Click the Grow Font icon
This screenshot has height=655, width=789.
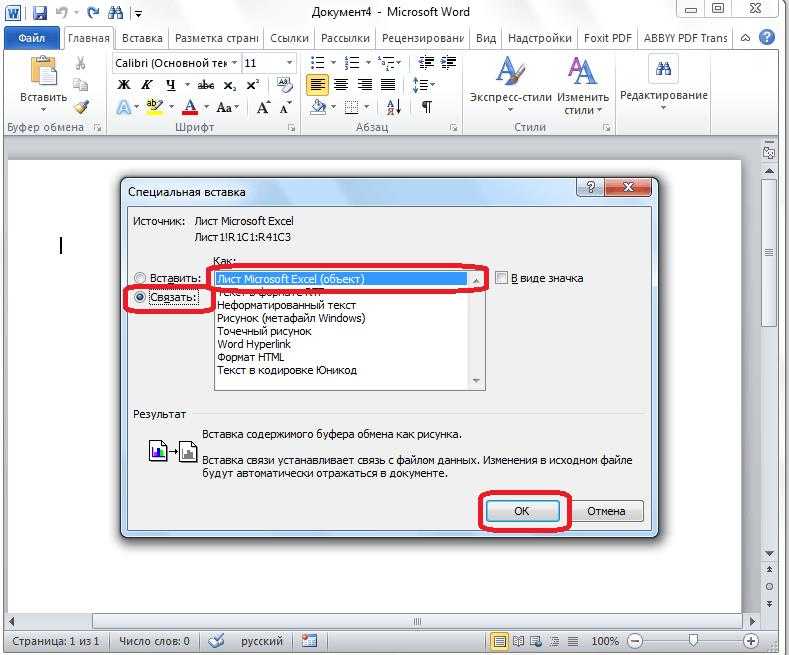[263, 107]
